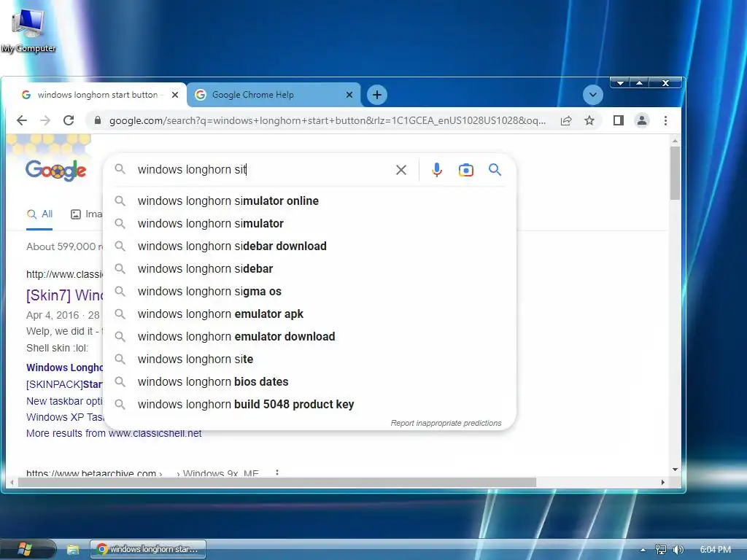The height and width of the screenshot is (560, 747).
Task: Click vertical scrollbar down arrow
Action: pos(675,470)
